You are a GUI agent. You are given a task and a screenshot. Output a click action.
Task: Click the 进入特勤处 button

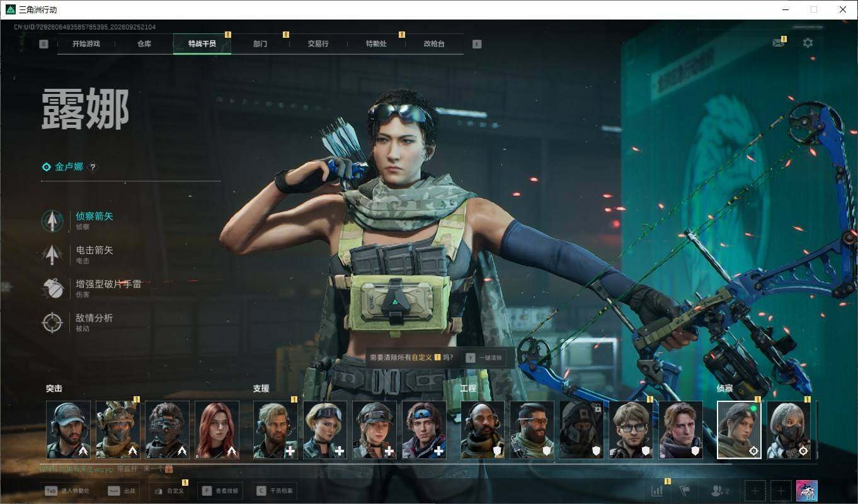click(67, 491)
